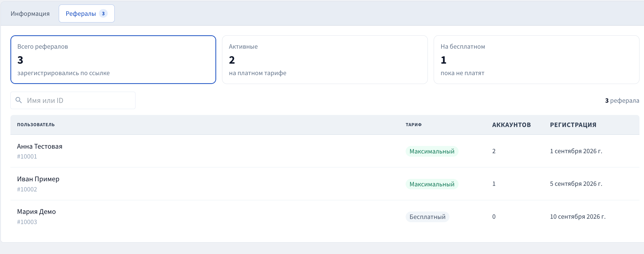Open user Анна Тестовая
644x254 pixels.
[40, 147]
